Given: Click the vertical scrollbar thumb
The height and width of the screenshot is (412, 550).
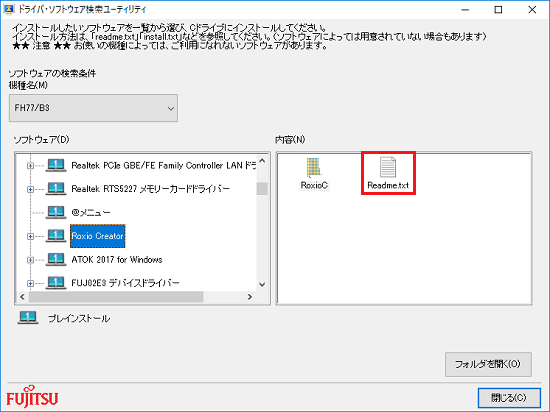Looking at the screenshot, I should coord(262,189).
